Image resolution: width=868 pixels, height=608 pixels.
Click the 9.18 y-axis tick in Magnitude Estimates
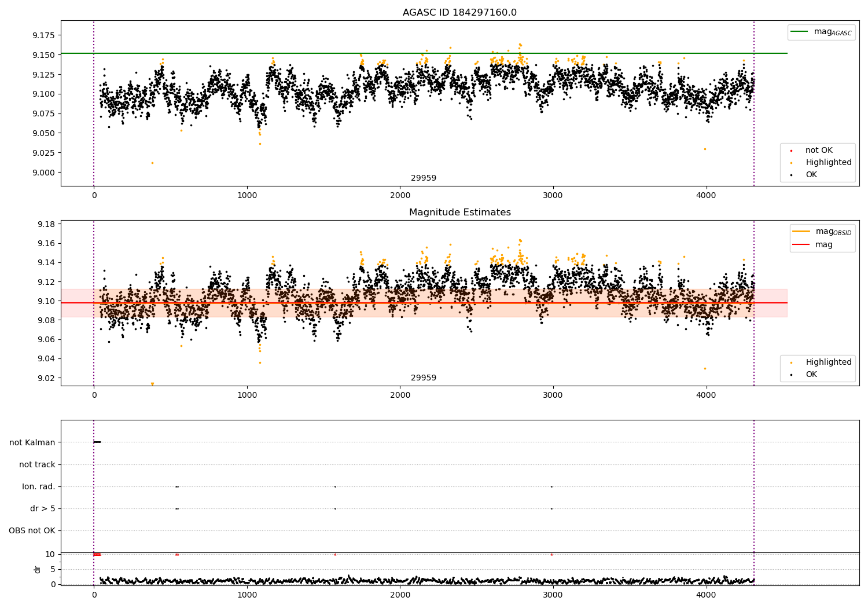click(x=46, y=224)
